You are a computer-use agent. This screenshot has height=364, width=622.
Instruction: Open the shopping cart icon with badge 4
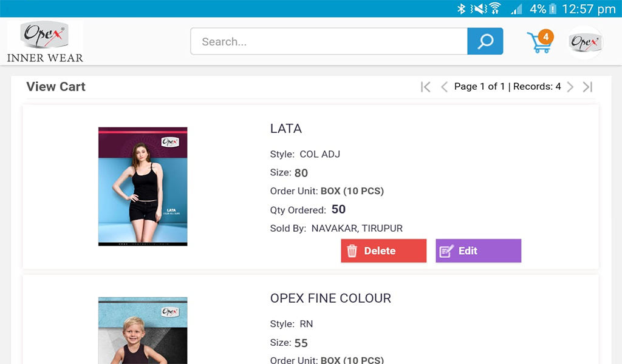tap(540, 41)
